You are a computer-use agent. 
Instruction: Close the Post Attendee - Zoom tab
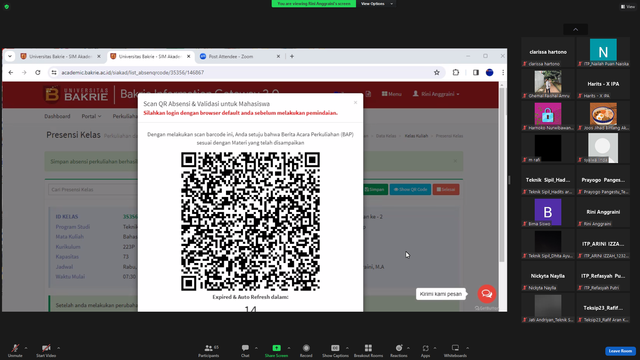coord(278,56)
